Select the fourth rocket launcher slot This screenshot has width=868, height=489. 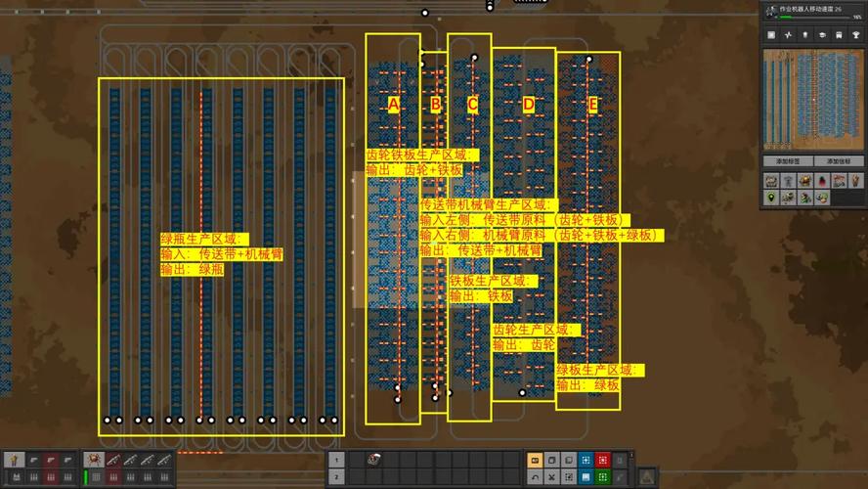pyautogui.click(x=164, y=460)
